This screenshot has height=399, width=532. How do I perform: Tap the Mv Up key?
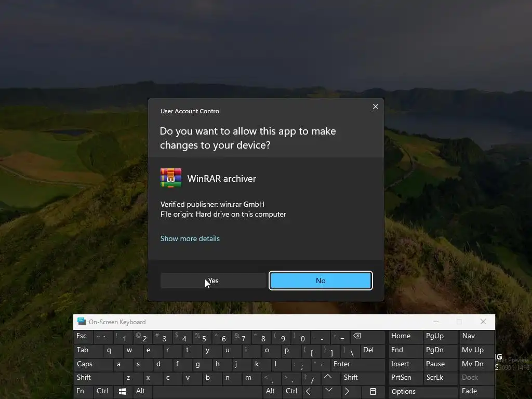[x=477, y=351]
